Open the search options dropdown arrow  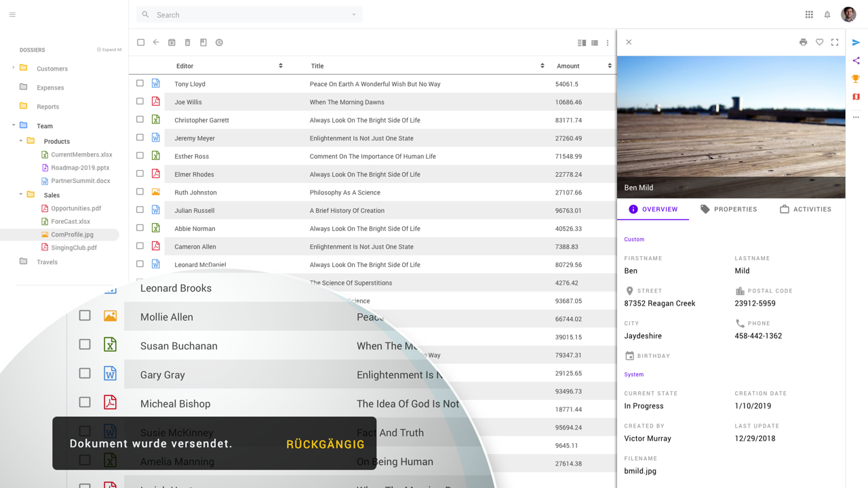pos(354,15)
